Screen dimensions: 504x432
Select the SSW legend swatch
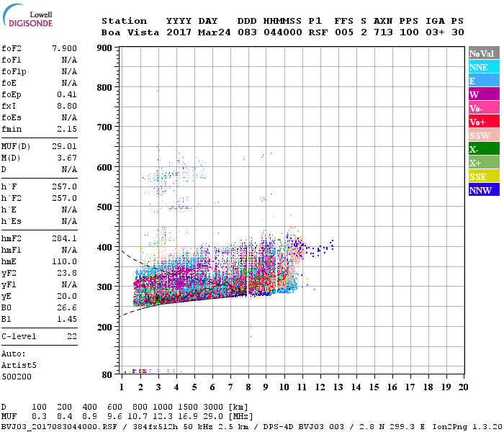coord(482,135)
